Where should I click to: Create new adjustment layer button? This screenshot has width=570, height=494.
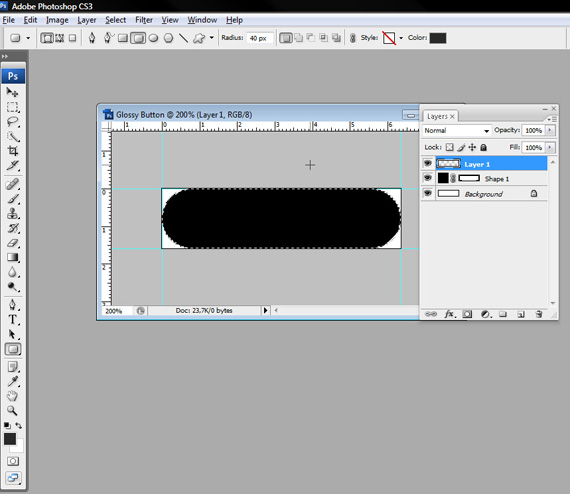pos(486,314)
